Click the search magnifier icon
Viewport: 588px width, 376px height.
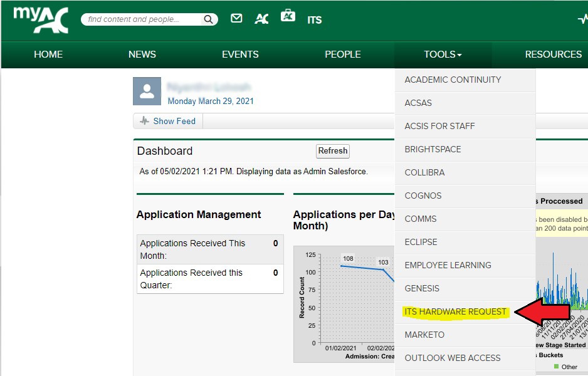209,20
